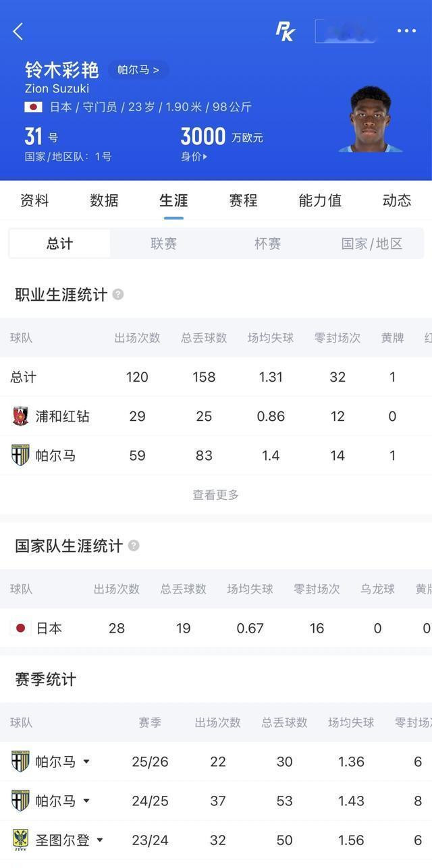
Task: Open the 帕尔马 > club button
Action: (x=138, y=69)
